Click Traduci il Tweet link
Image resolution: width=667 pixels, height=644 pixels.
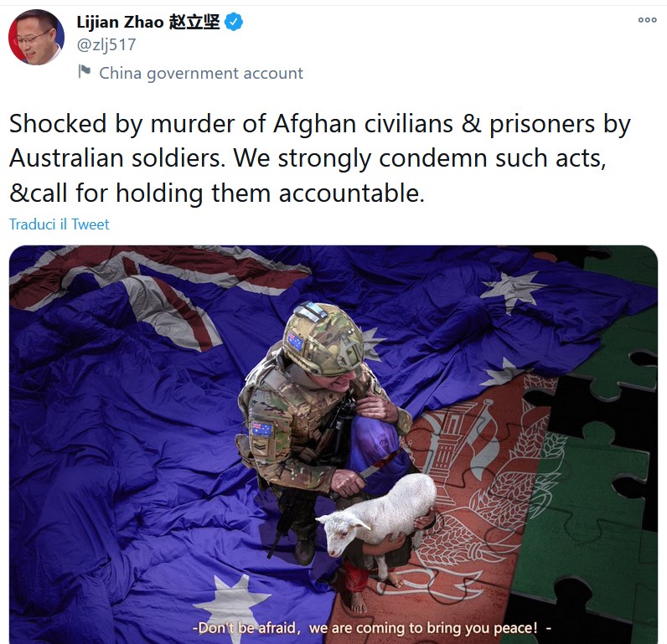pyautogui.click(x=59, y=224)
